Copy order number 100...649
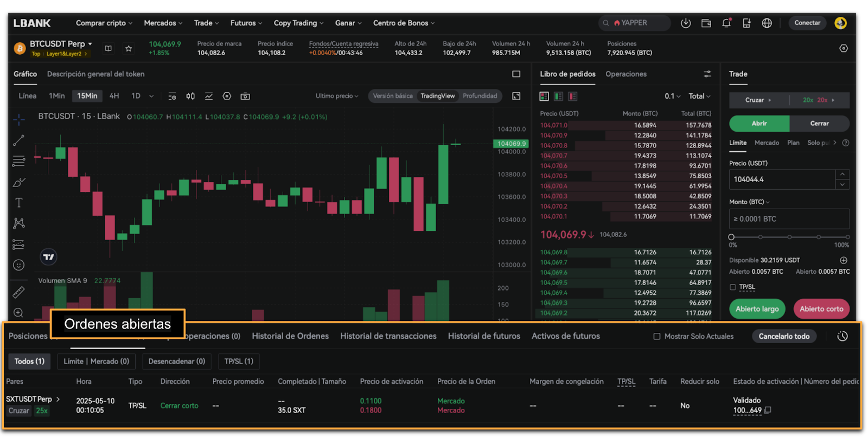 pos(768,410)
